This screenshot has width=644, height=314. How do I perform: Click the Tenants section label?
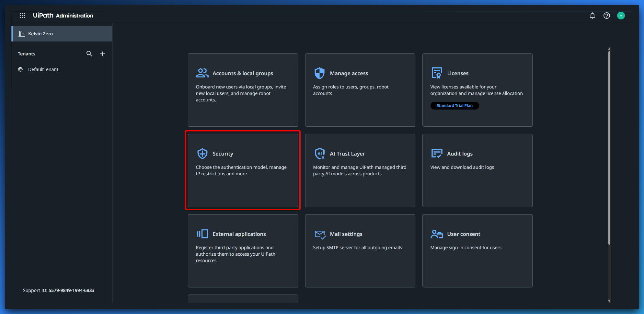[x=27, y=54]
